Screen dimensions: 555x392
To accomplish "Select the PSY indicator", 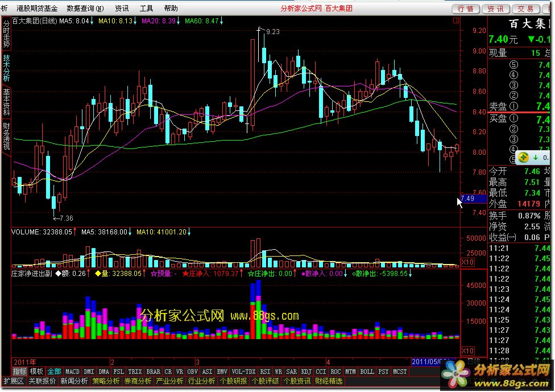I will (x=383, y=372).
